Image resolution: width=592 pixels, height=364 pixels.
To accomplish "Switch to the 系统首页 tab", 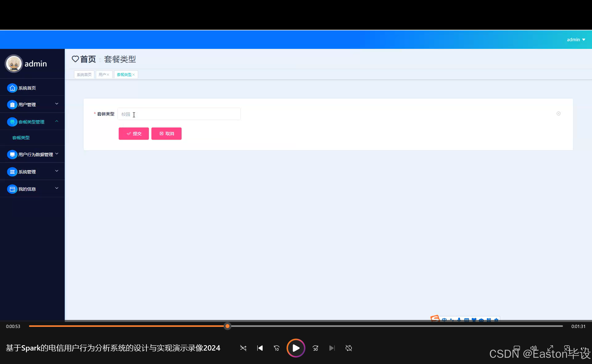I will (84, 75).
